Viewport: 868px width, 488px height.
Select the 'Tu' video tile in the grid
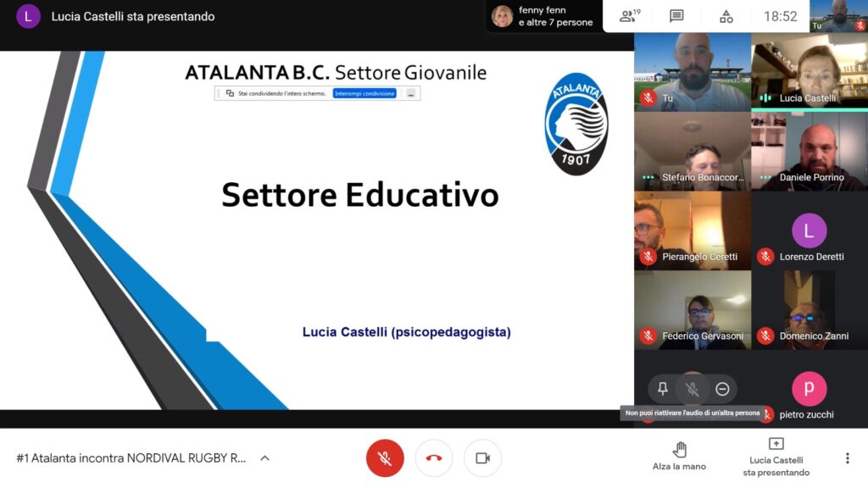(x=693, y=72)
